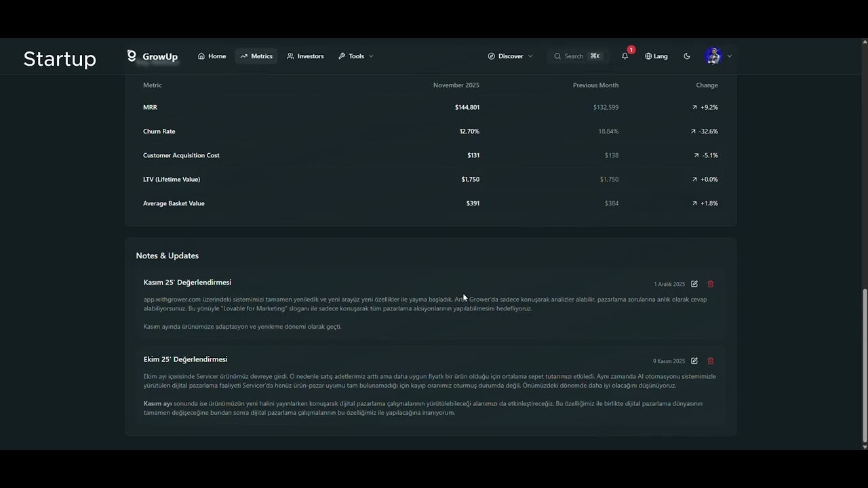868x488 pixels.
Task: Open the Discover dropdown
Action: pyautogui.click(x=510, y=56)
